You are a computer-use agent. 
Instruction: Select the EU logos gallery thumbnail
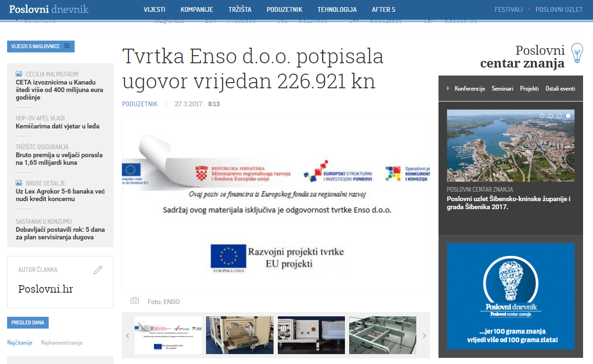[168, 335]
